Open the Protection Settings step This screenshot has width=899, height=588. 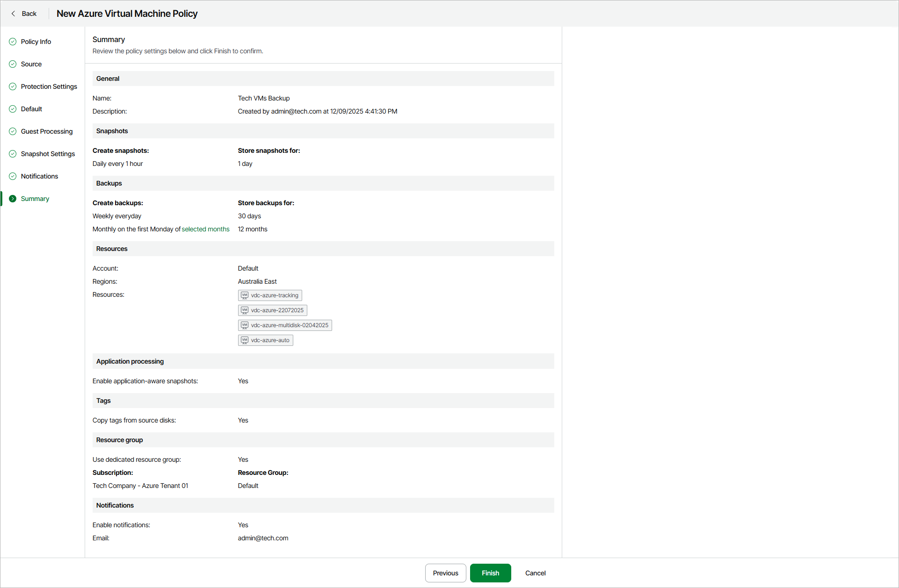(49, 86)
